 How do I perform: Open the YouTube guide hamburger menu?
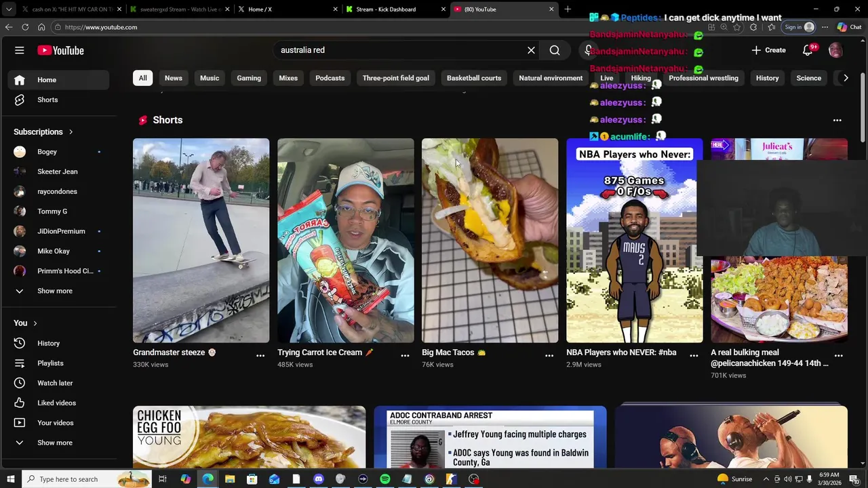tap(20, 50)
